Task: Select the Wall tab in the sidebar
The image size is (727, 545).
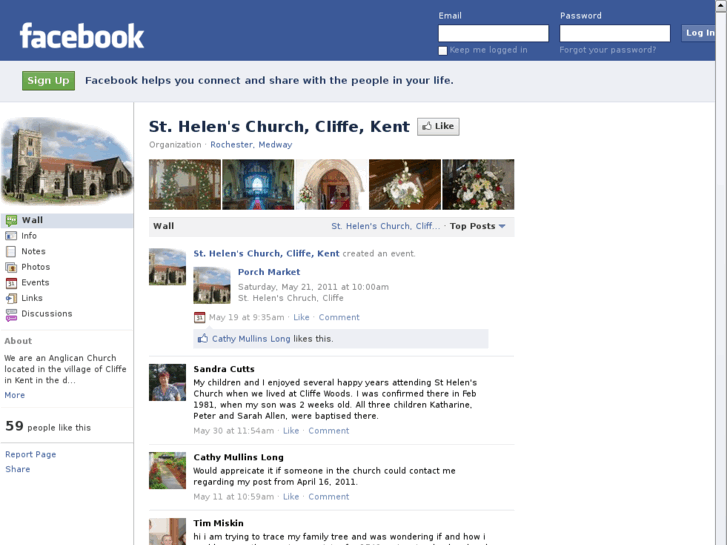Action: click(x=67, y=220)
